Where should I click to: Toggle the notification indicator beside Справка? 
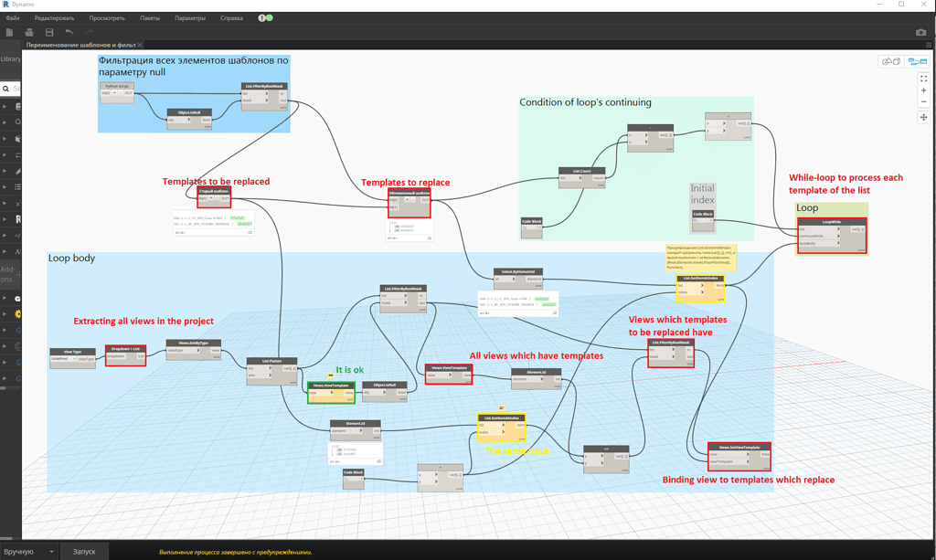tap(263, 17)
